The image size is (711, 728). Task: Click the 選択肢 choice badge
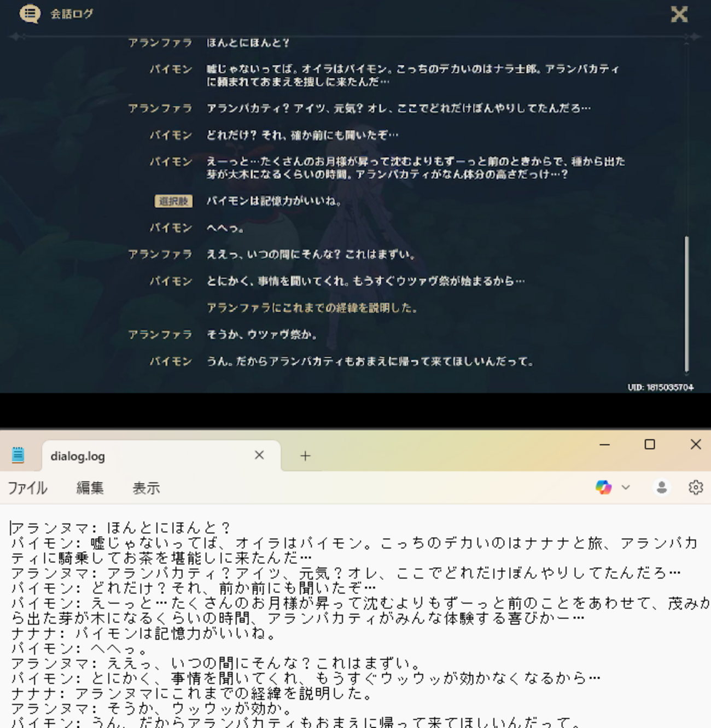pyautogui.click(x=173, y=201)
